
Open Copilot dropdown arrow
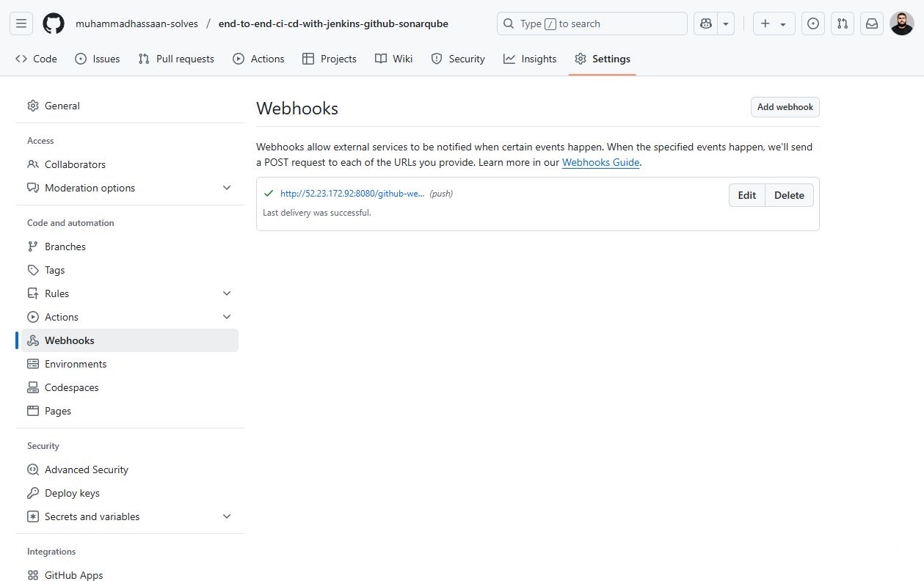726,23
